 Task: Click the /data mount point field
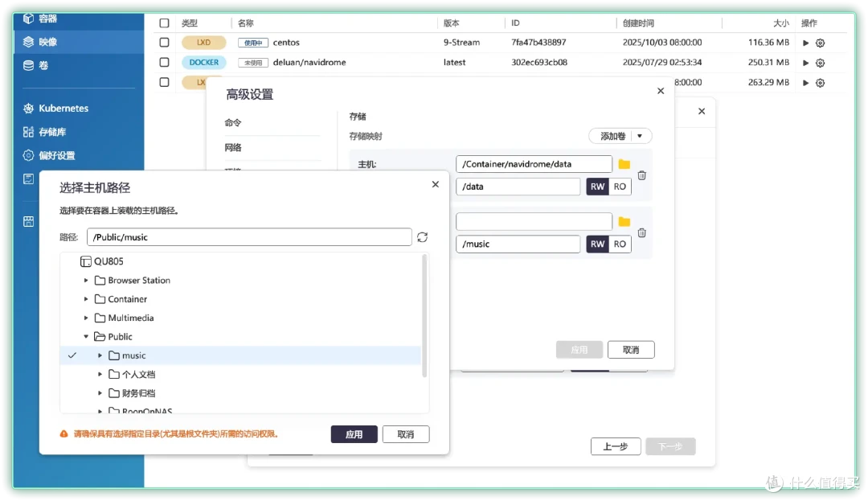tap(518, 187)
